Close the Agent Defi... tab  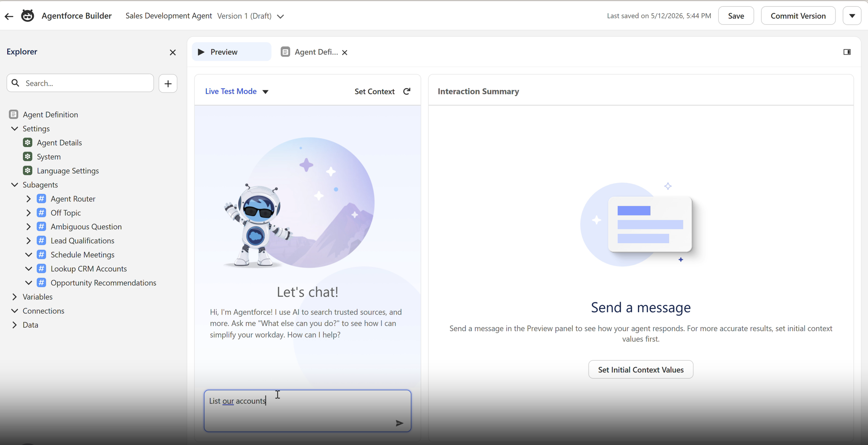tap(345, 52)
